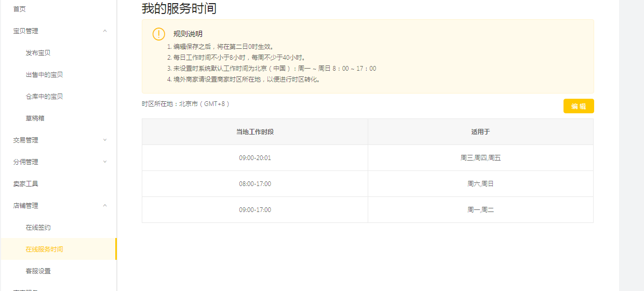Click the 当地工作时段 column header
This screenshot has height=291, width=644.
pos(254,132)
